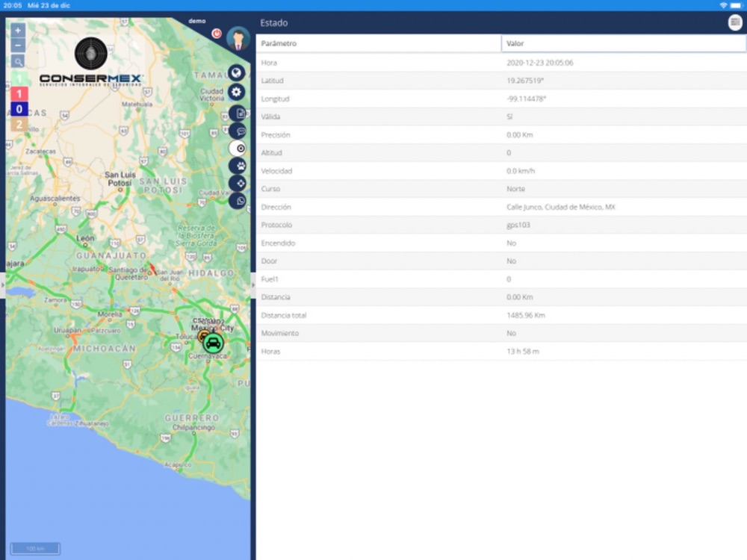The image size is (747, 560).
Task: Toggle the eye state view button
Action: (239, 149)
